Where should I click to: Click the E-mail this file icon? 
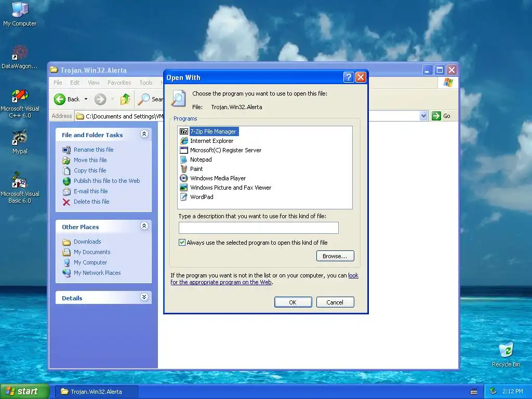66,191
